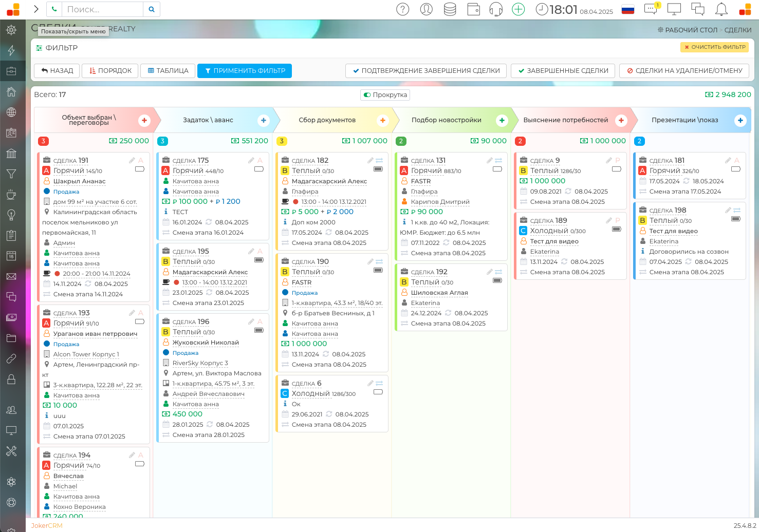The image size is (759, 532).
Task: Open the envelope mail icon in sidebar
Action: [x=11, y=277]
